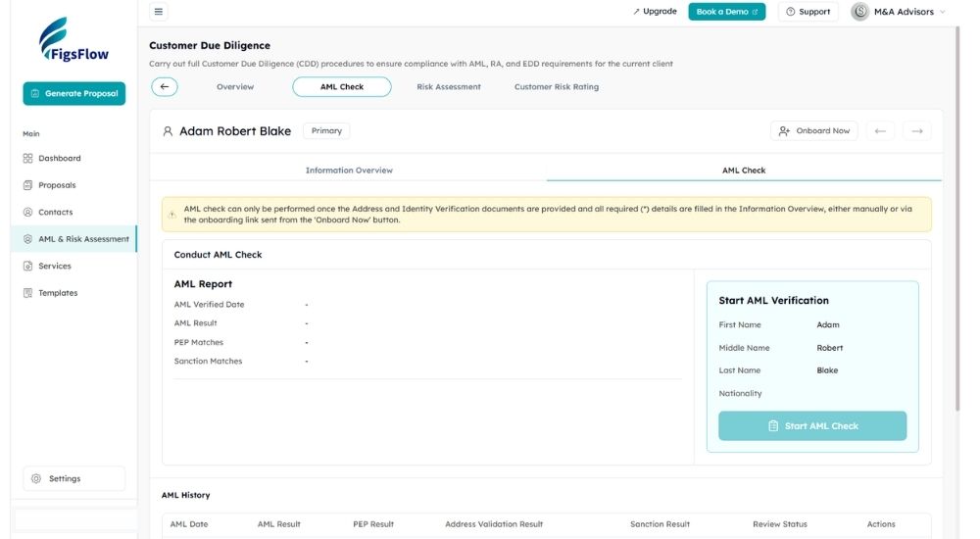Click the AML Date column header

tap(189, 524)
